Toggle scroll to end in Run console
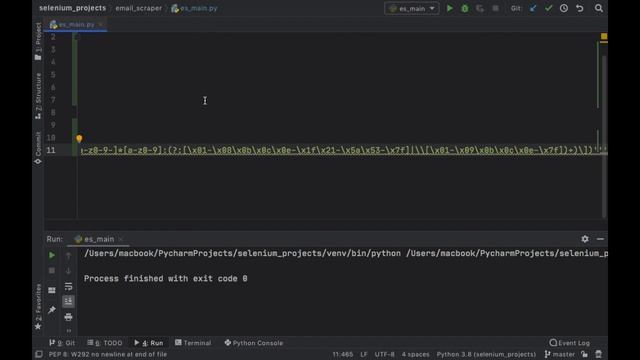 pyautogui.click(x=68, y=301)
